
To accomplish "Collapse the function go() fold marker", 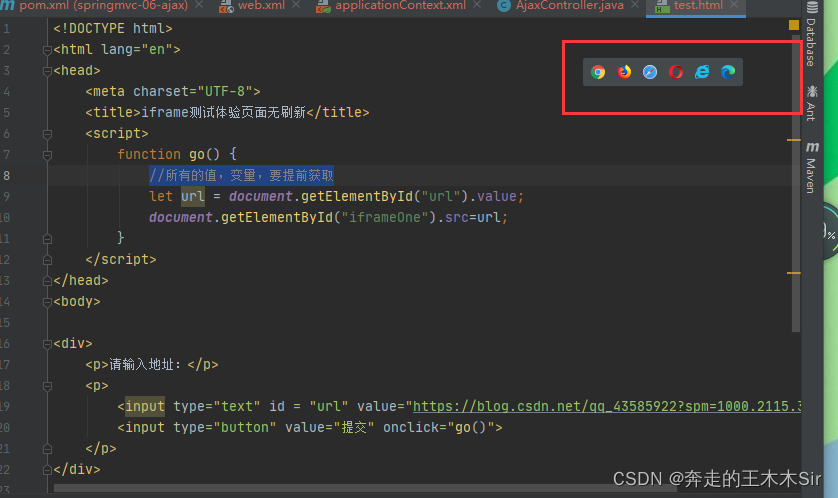I will [47, 155].
